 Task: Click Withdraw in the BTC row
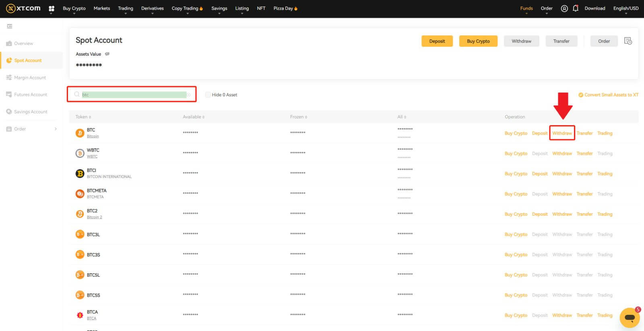point(562,133)
